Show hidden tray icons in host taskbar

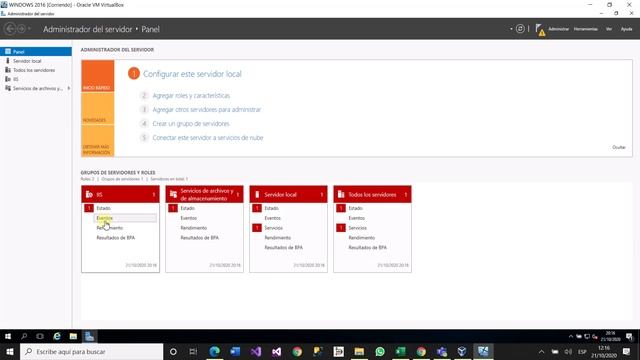(541, 351)
